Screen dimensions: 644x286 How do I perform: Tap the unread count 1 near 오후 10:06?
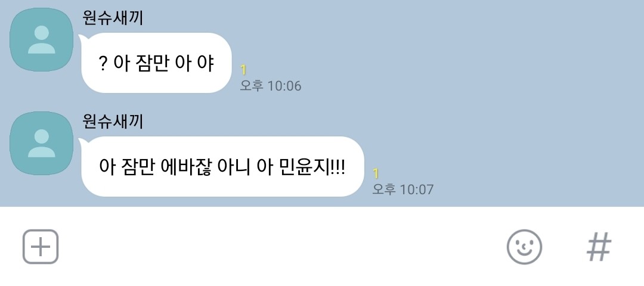(243, 70)
